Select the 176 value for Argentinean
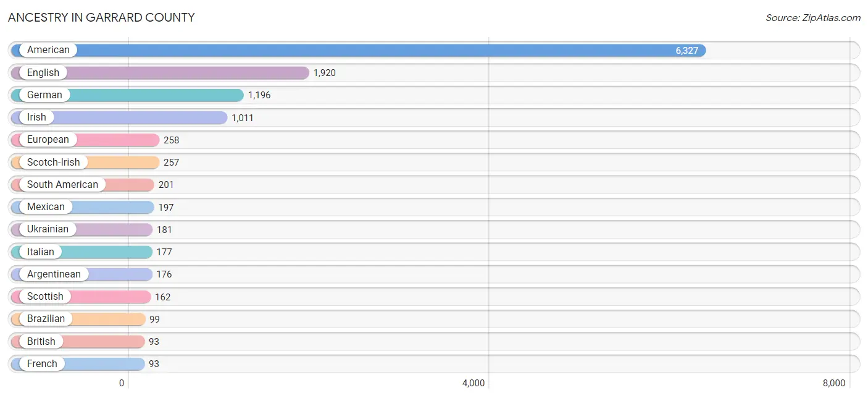 [x=164, y=274]
